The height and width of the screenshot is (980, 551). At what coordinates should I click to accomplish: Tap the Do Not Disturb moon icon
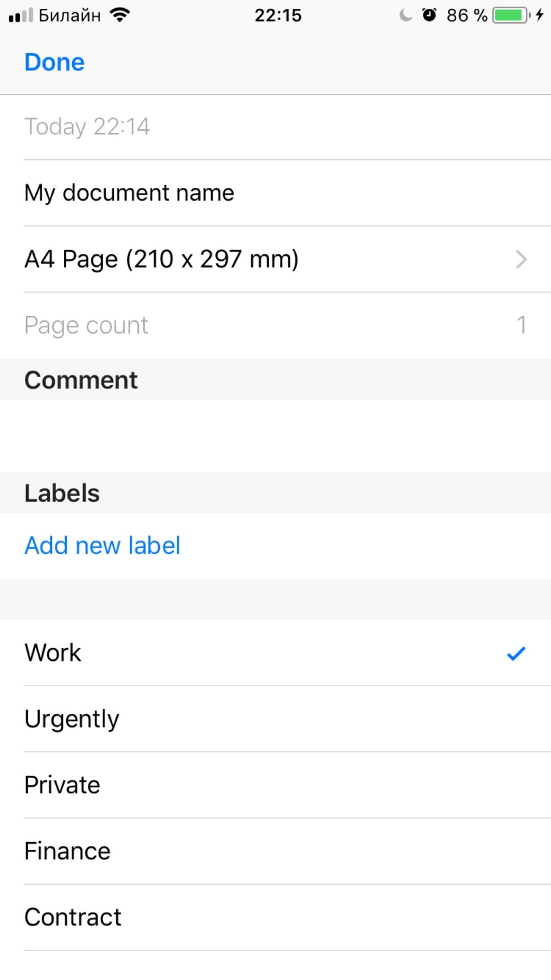click(406, 15)
